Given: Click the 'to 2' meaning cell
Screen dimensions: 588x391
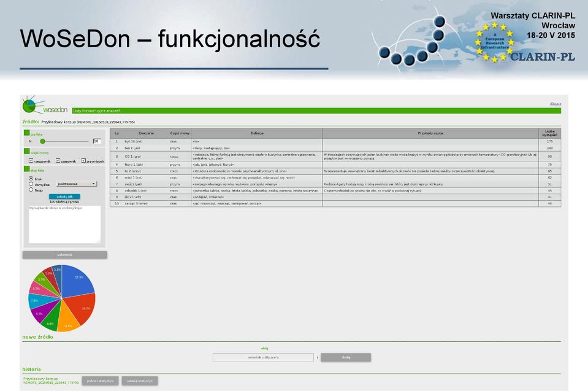Looking at the screenshot, I should (146, 171).
